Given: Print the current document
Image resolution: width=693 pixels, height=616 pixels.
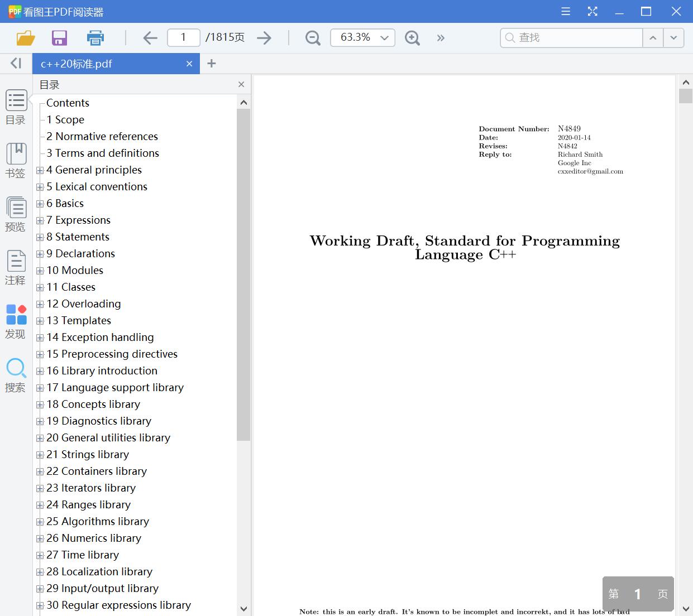Looking at the screenshot, I should tap(95, 37).
